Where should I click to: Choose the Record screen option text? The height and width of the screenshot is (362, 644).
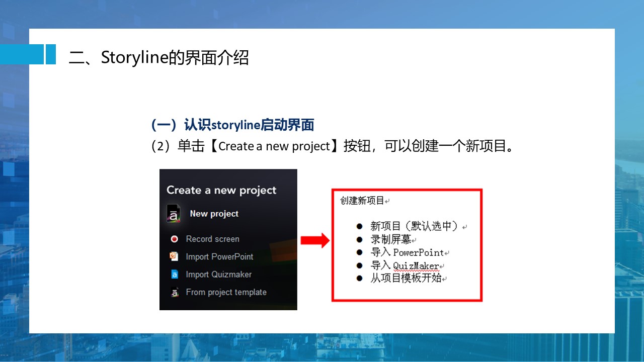tap(212, 239)
